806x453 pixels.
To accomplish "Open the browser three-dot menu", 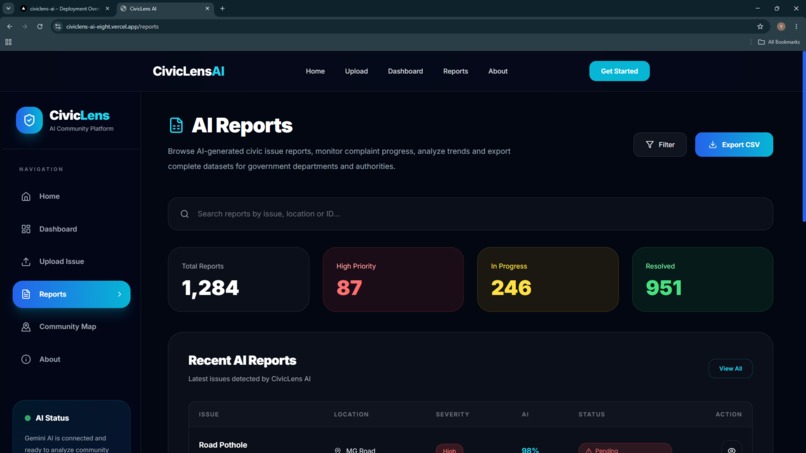I will [x=796, y=26].
